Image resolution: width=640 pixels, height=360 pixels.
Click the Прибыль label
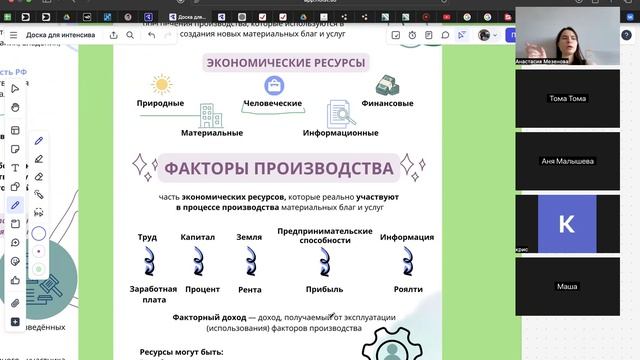coord(324,289)
